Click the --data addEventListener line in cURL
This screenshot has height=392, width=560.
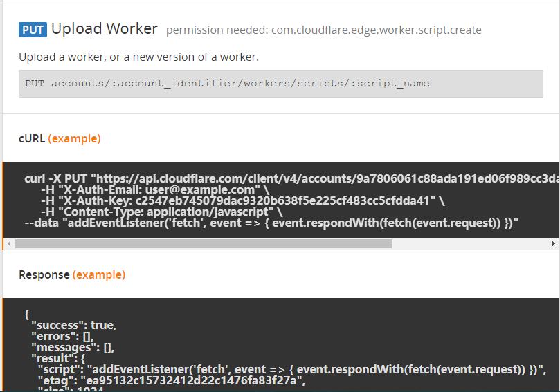[271, 223]
